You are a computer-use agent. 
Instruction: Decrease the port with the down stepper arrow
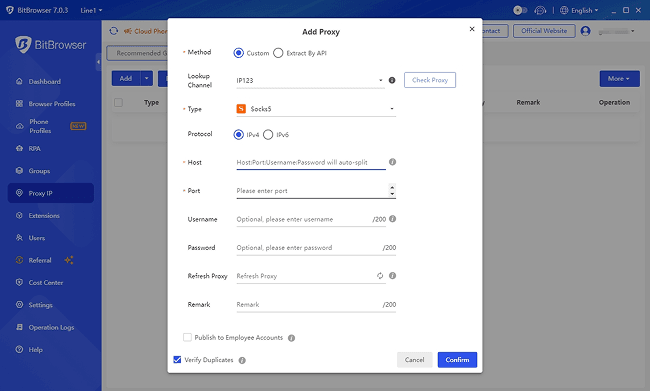[x=392, y=194]
